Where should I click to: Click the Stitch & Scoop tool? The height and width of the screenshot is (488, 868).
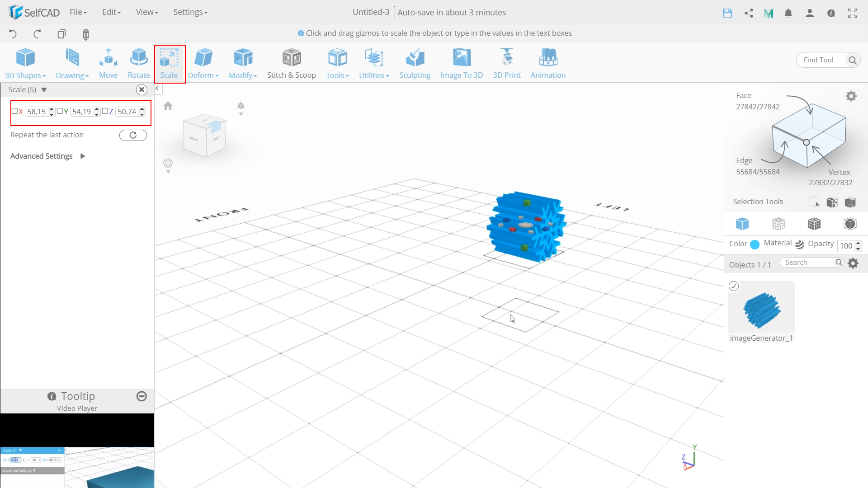[292, 62]
